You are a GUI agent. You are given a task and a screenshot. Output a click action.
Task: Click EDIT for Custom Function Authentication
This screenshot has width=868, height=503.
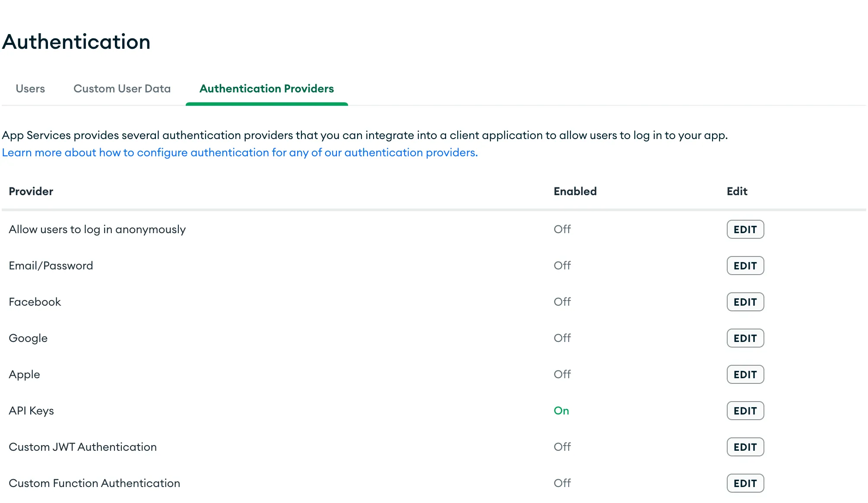[745, 483]
